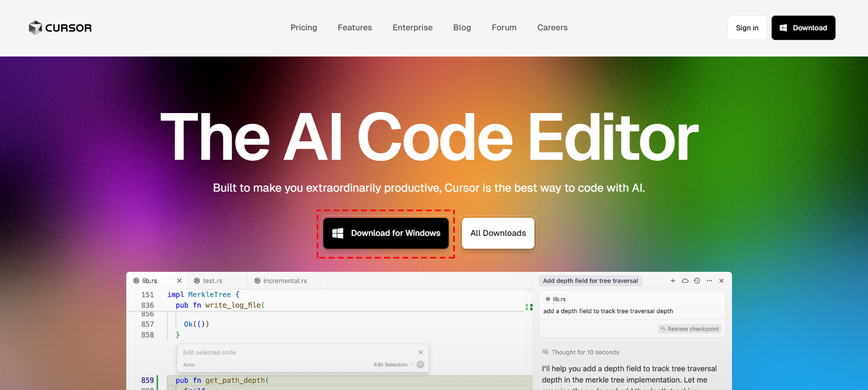Click Download for Windows button
Viewport: 868px width, 390px height.
click(386, 233)
